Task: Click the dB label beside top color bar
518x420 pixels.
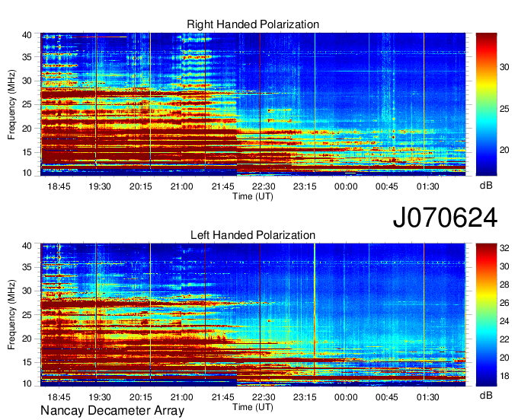Action: pyautogui.click(x=486, y=186)
